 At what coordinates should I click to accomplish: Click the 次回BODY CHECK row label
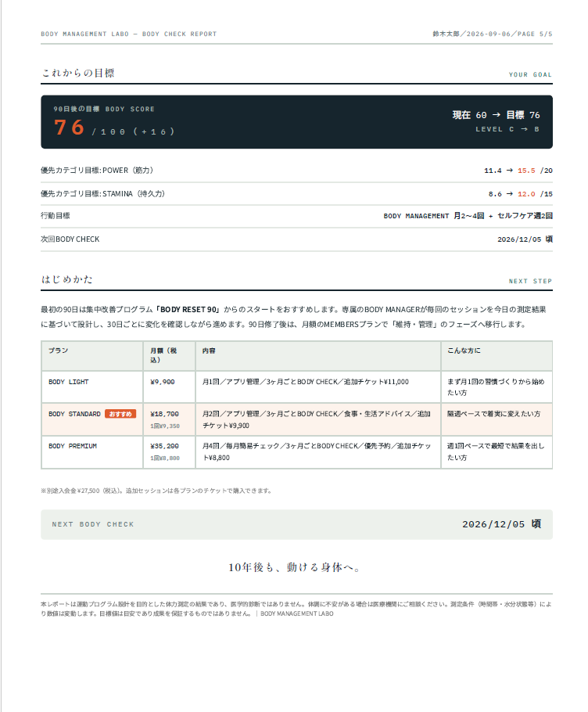coord(70,239)
